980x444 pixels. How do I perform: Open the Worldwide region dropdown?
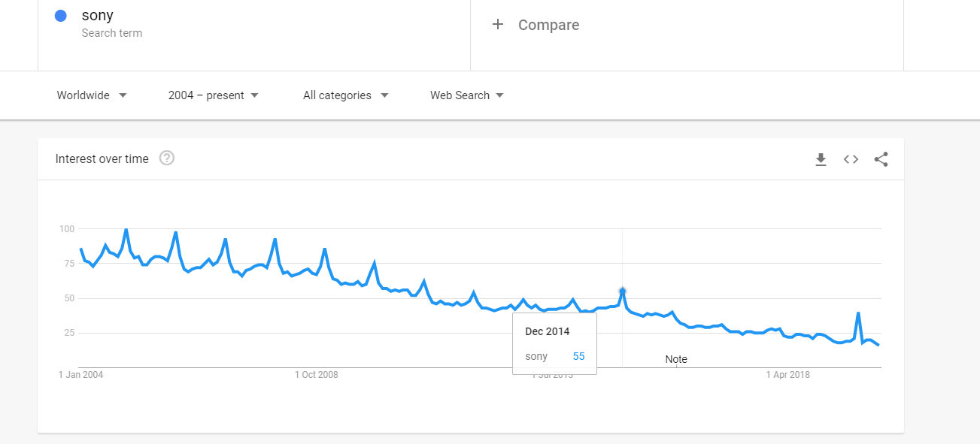coord(92,95)
